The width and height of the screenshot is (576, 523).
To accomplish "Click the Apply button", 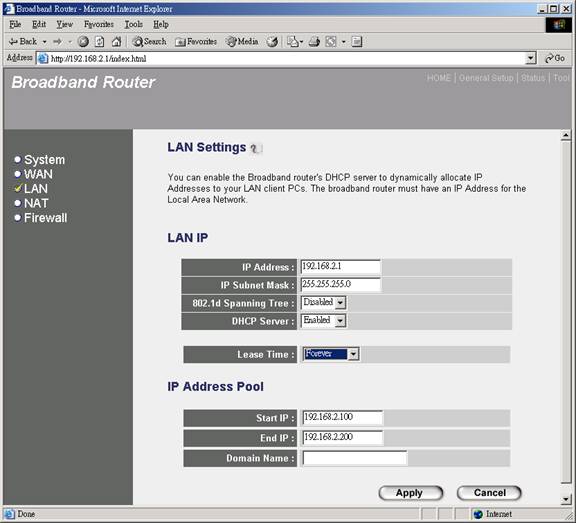I will point(411,493).
